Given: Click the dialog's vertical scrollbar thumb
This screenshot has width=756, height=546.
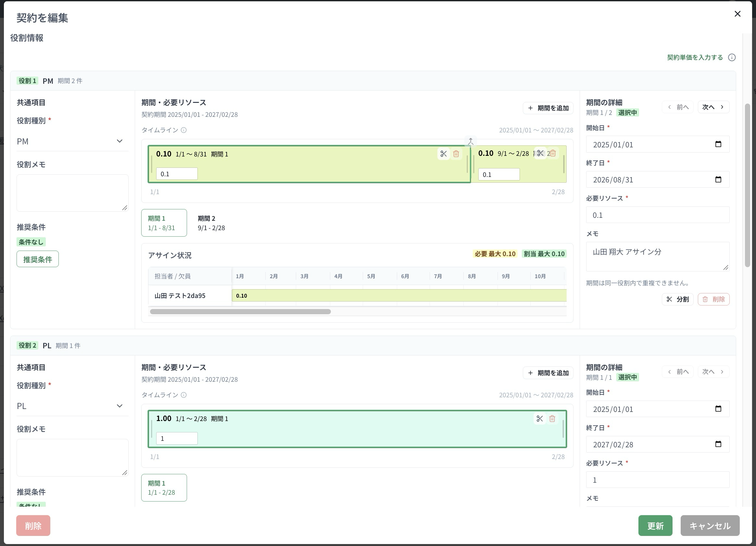Looking at the screenshot, I should [x=747, y=185].
